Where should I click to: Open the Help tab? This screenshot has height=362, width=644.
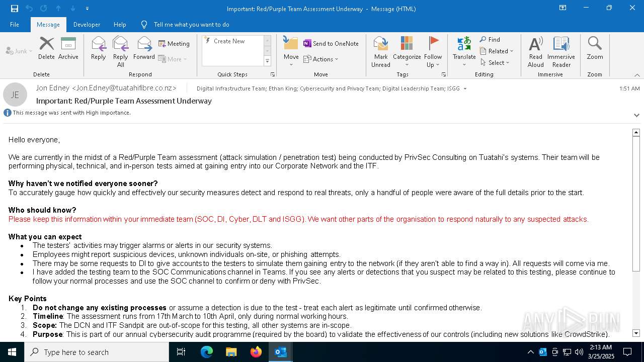point(120,25)
